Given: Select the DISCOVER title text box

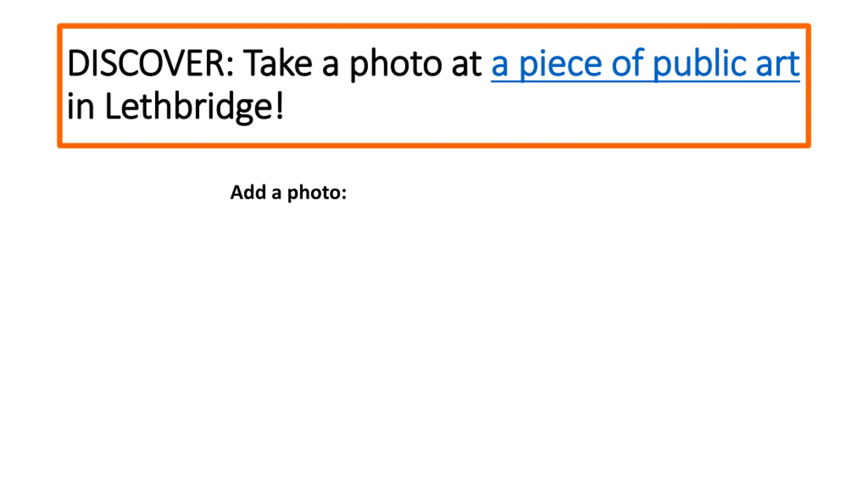Looking at the screenshot, I should tap(434, 86).
